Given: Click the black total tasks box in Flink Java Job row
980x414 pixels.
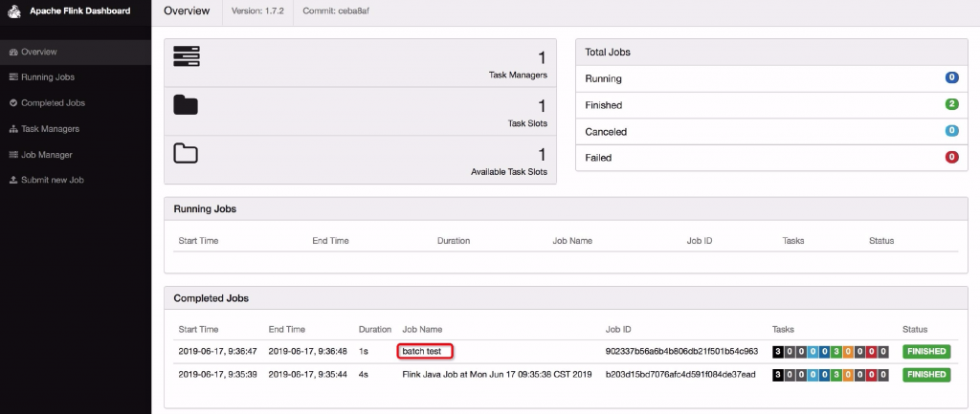Looking at the screenshot, I should [x=778, y=375].
